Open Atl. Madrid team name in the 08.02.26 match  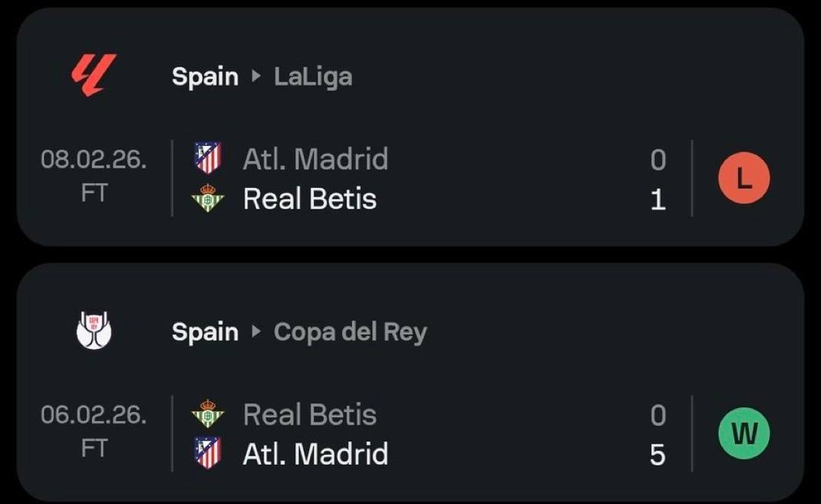(315, 159)
